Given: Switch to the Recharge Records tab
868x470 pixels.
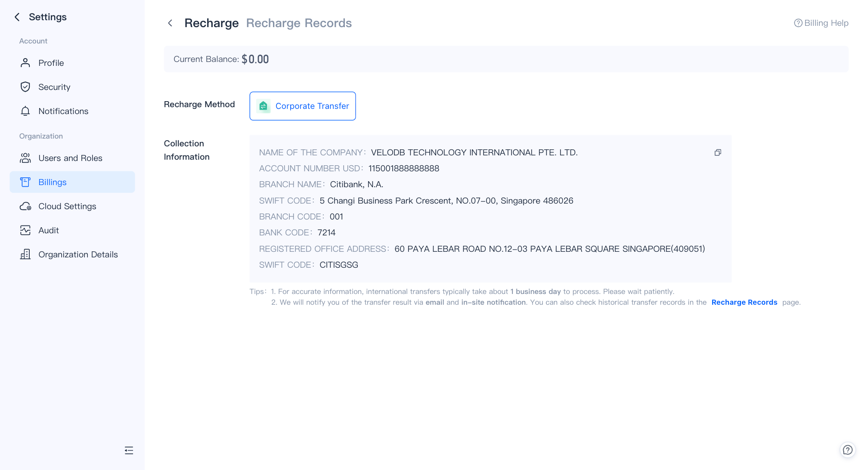Looking at the screenshot, I should (x=299, y=23).
